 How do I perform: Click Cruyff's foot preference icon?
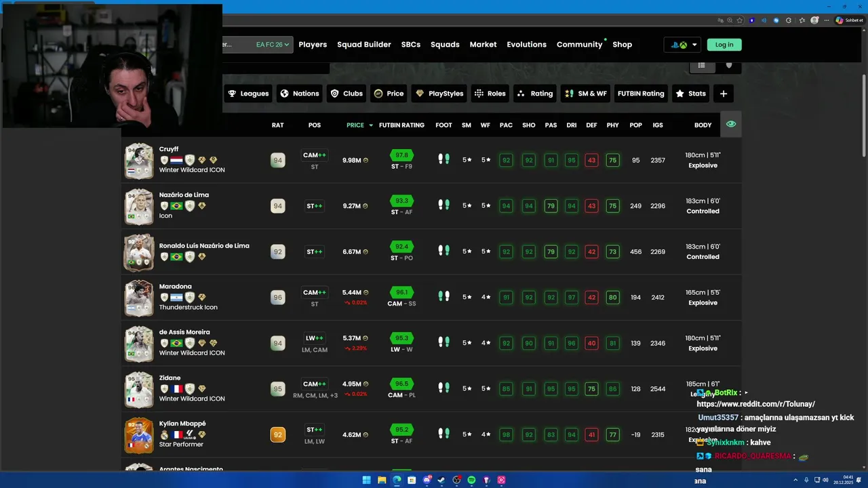pyautogui.click(x=443, y=159)
